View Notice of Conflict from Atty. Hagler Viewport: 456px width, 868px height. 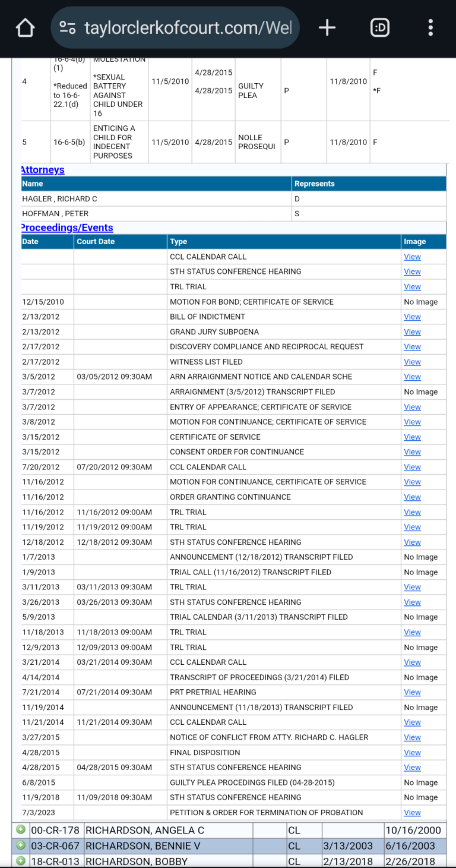coord(412,737)
